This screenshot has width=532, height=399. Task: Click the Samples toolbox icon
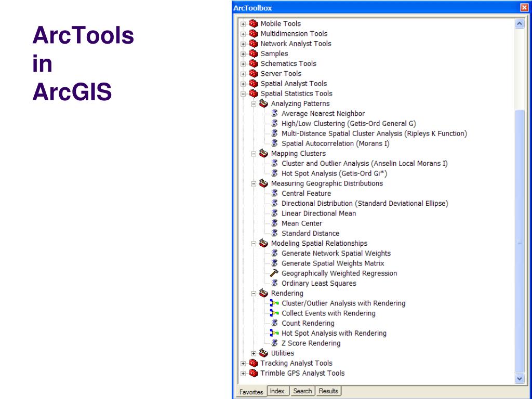253,54
